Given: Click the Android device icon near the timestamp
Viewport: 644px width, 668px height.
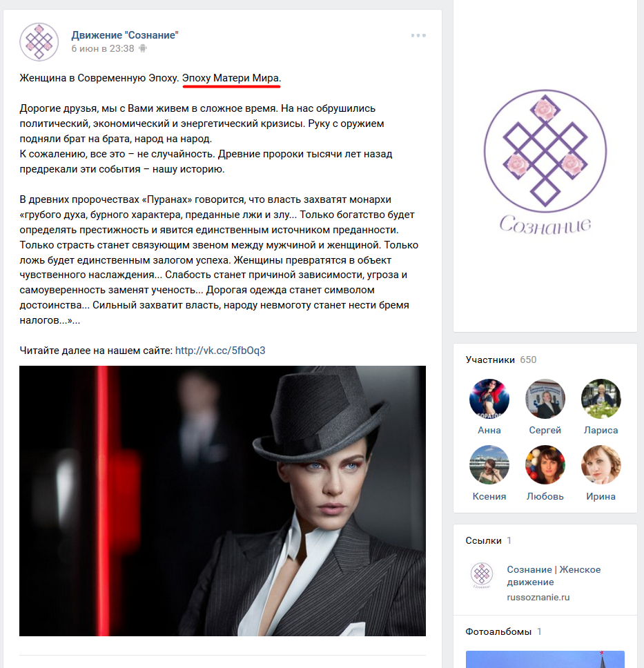Looking at the screenshot, I should pyautogui.click(x=143, y=48).
